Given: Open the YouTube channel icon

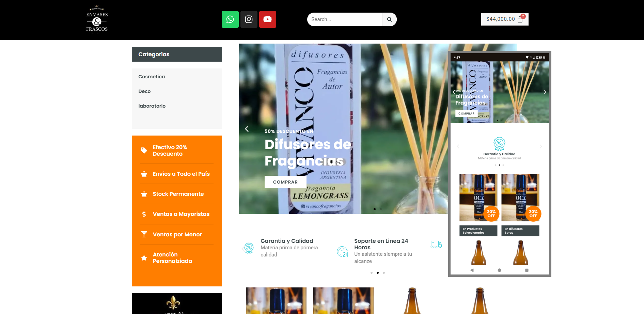Looking at the screenshot, I should point(267,19).
